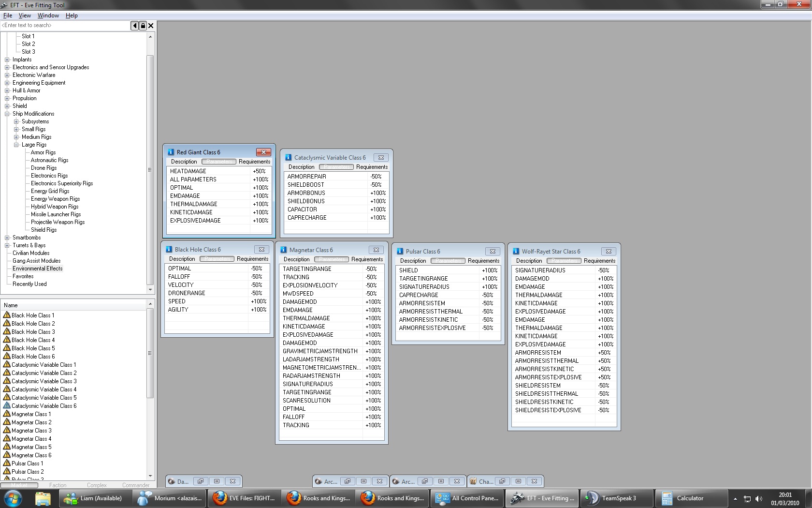Click the info icon of Red Giant Class 6 window
Viewport: 812px width, 508px height.
[x=170, y=152]
